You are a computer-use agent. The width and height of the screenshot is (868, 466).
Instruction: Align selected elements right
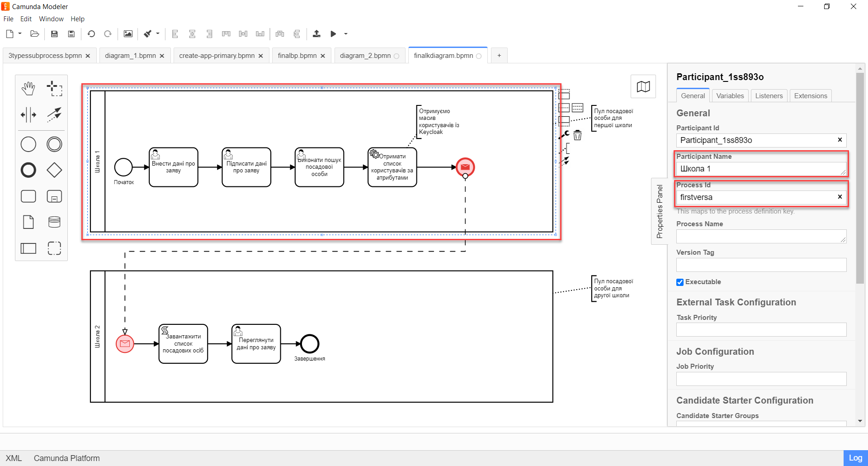point(209,34)
